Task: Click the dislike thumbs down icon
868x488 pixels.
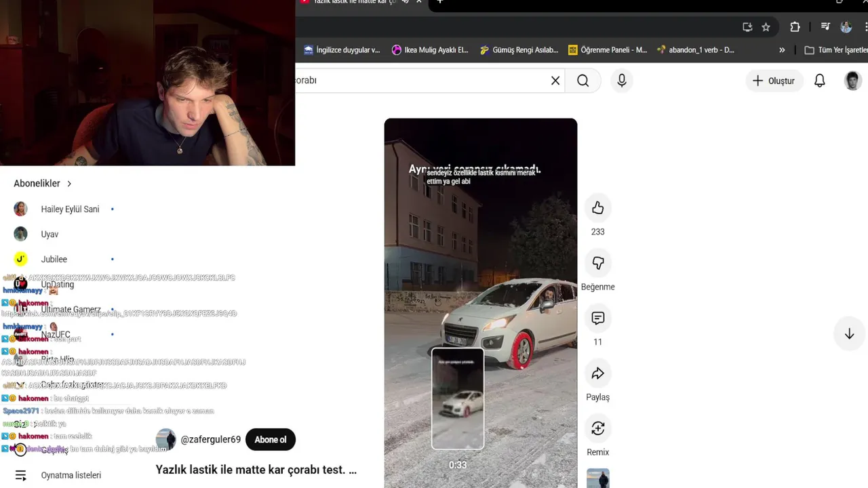Action: [597, 263]
